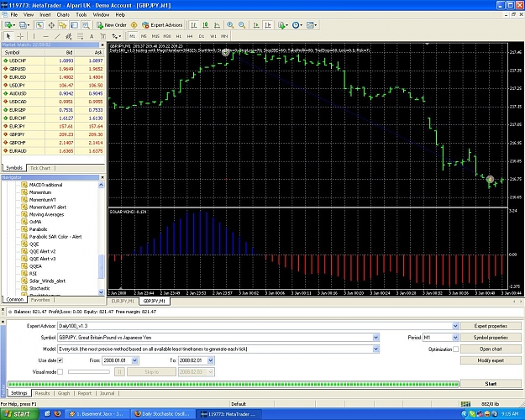Click the zoom in magnifier icon
The height and width of the screenshot is (420, 525).
[x=230, y=25]
